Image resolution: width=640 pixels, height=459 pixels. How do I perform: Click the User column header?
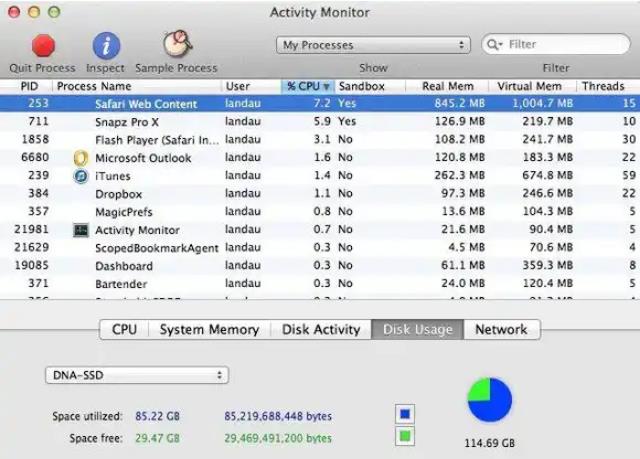tap(251, 86)
